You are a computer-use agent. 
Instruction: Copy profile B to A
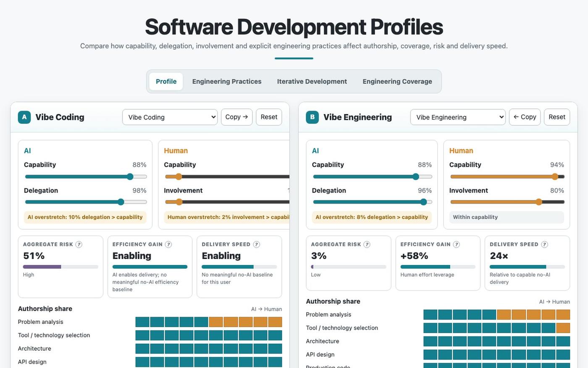pos(525,117)
